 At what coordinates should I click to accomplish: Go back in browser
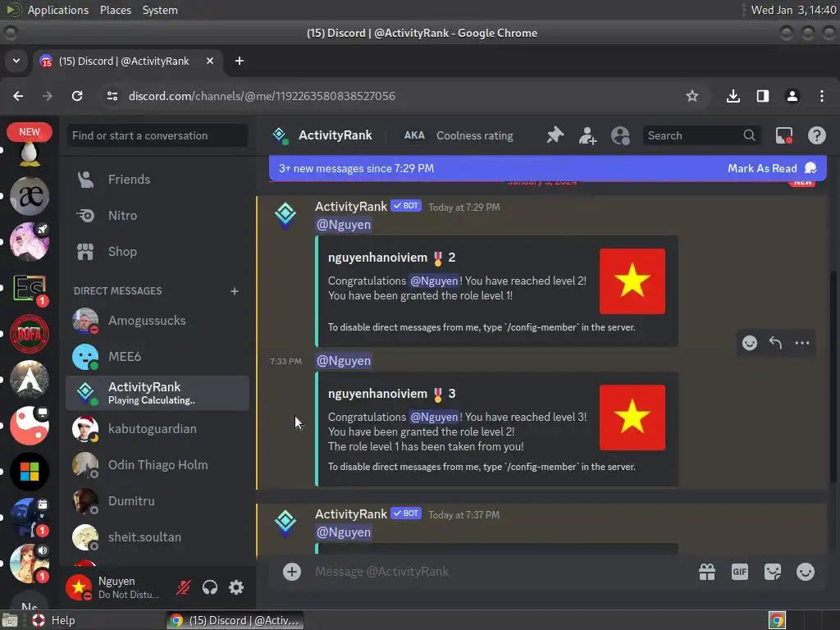click(18, 96)
